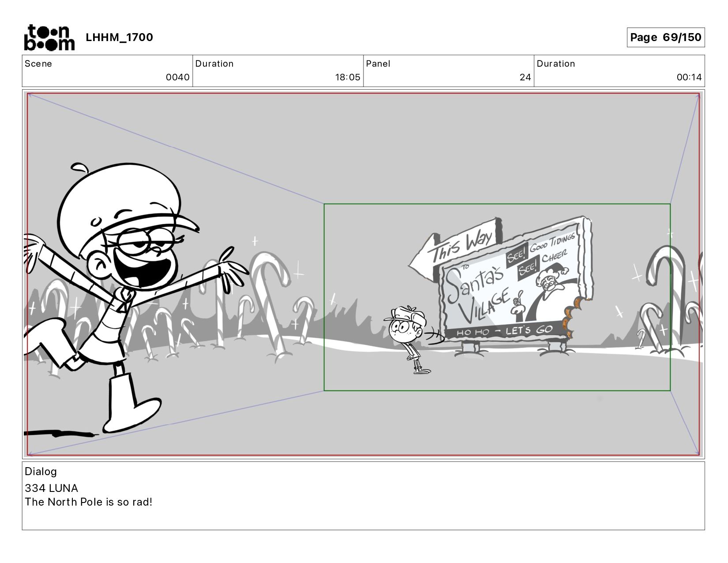Viewport: 728px width, 563px height.
Task: Select the Scene label
Action: coord(38,64)
